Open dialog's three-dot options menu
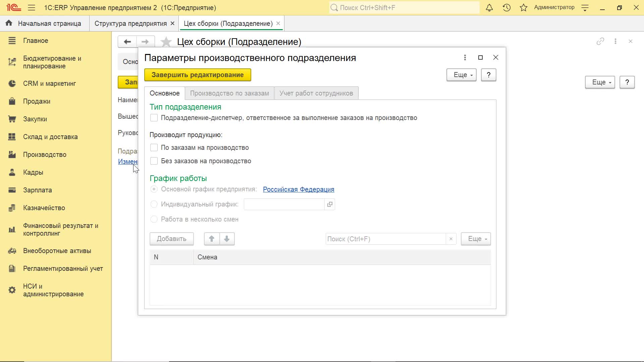Screen dimensions: 644x362 [465, 58]
